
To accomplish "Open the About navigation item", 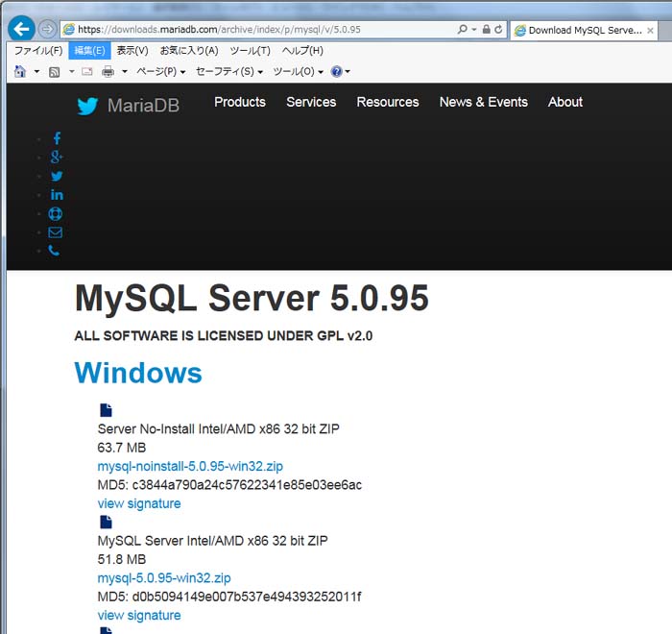I will point(565,102).
